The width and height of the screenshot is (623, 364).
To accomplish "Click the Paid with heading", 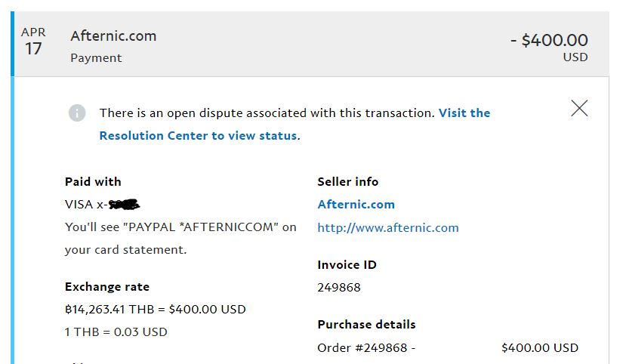I will (x=93, y=182).
